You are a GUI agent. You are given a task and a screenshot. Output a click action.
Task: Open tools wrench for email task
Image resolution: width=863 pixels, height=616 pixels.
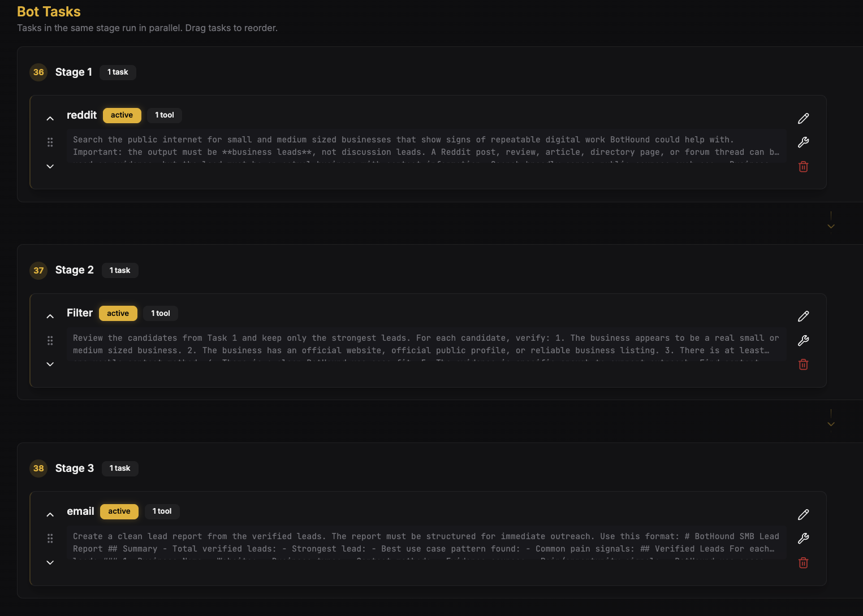point(803,539)
